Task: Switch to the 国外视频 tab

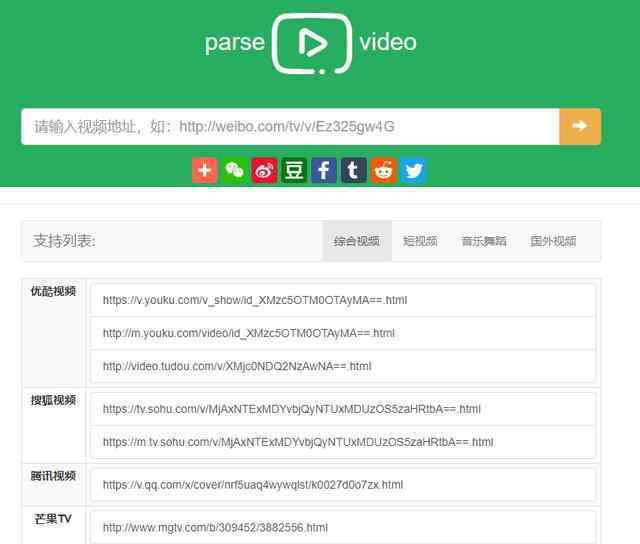Action: click(553, 241)
